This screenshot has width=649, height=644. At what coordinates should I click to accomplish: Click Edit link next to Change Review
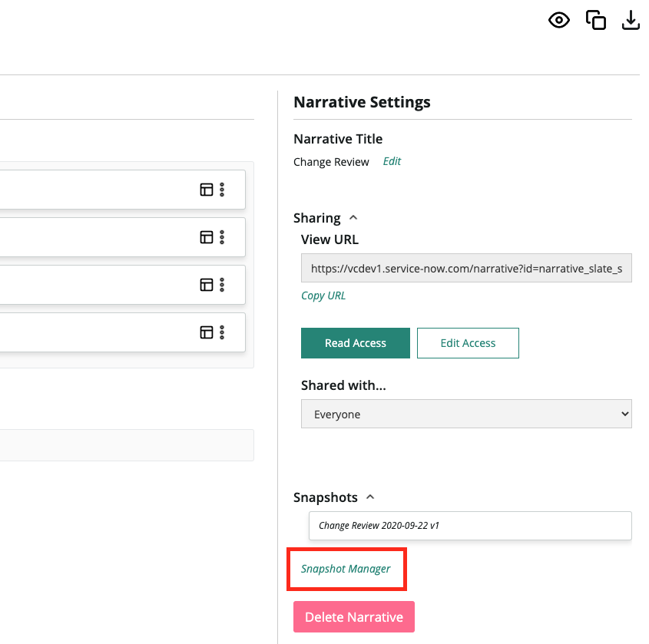click(392, 161)
